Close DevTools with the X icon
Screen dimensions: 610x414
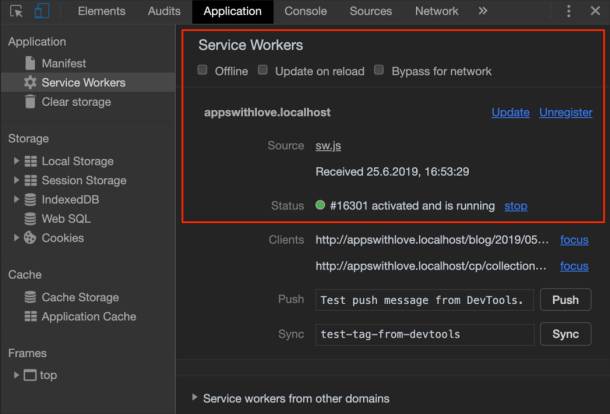pyautogui.click(x=594, y=12)
